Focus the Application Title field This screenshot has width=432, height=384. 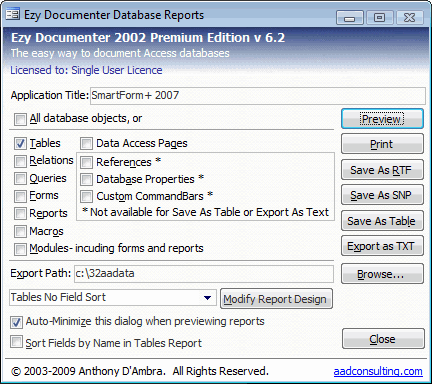coord(258,96)
